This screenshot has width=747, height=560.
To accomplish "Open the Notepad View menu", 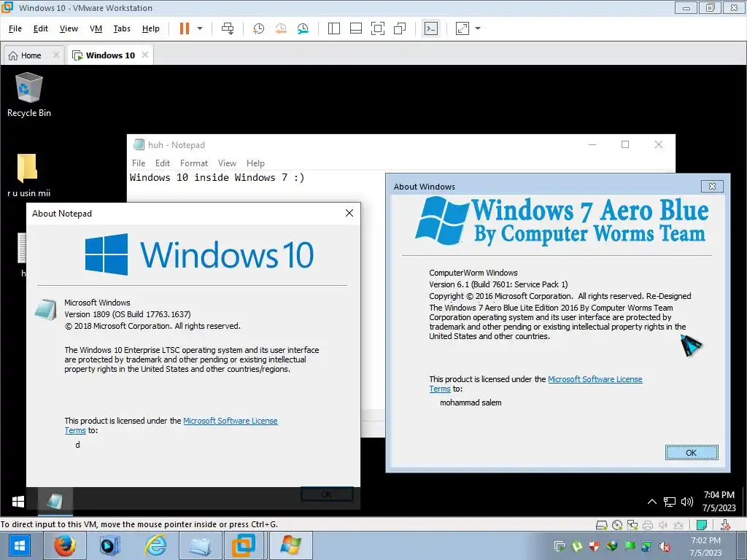I will (x=228, y=163).
